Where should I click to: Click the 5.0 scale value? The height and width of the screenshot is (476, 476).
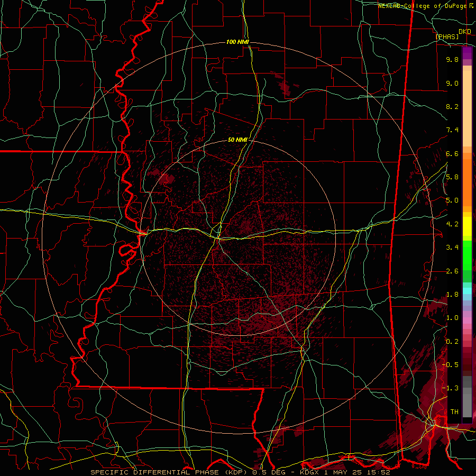[452, 200]
